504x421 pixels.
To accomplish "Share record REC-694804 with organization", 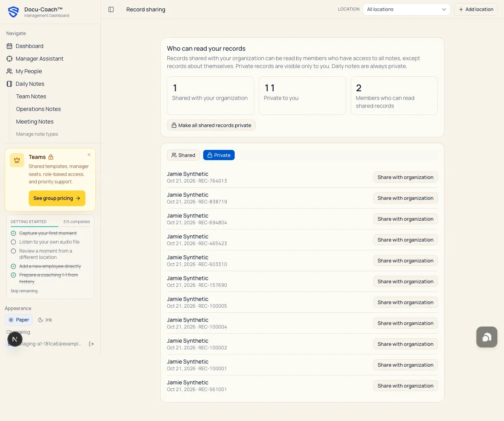I will pyautogui.click(x=405, y=219).
